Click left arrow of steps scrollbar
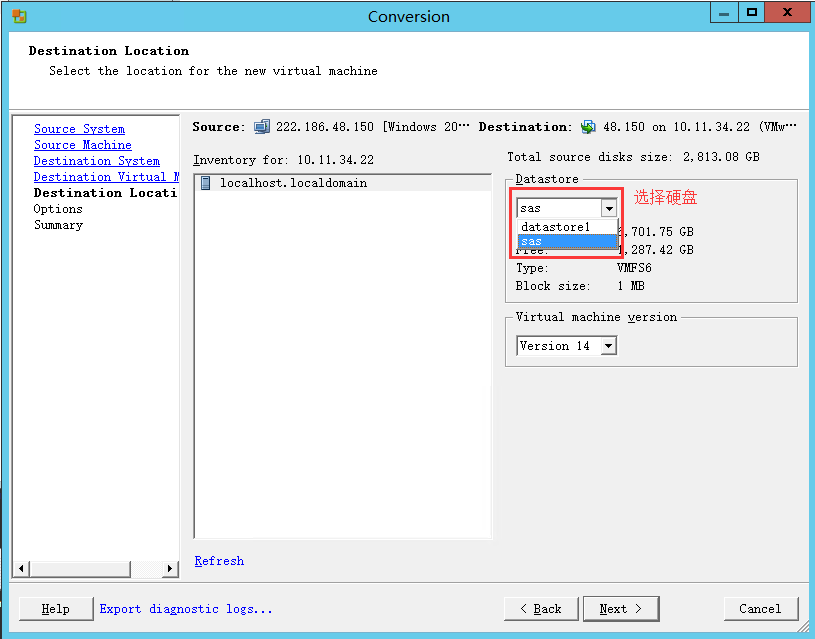The height and width of the screenshot is (639, 815). pyautogui.click(x=21, y=569)
